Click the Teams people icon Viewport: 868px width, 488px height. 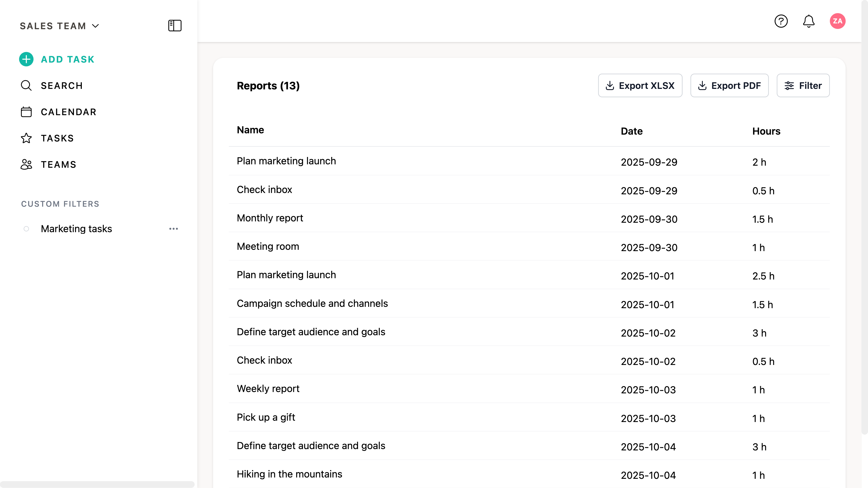click(x=26, y=164)
